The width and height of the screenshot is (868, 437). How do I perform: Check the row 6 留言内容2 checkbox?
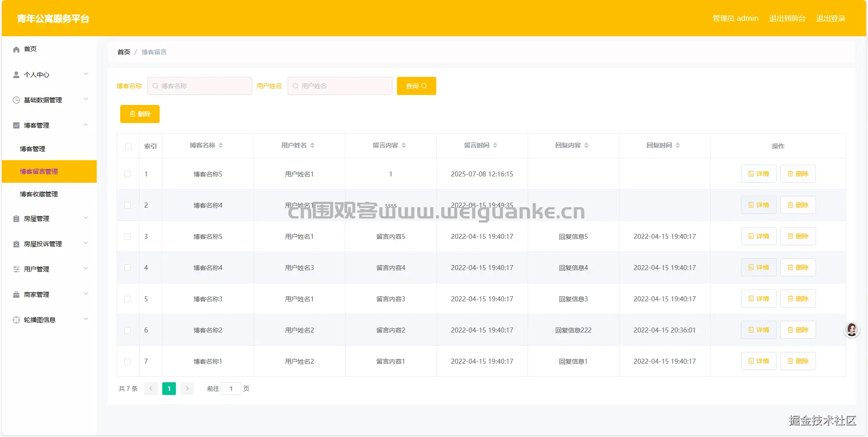[127, 330]
